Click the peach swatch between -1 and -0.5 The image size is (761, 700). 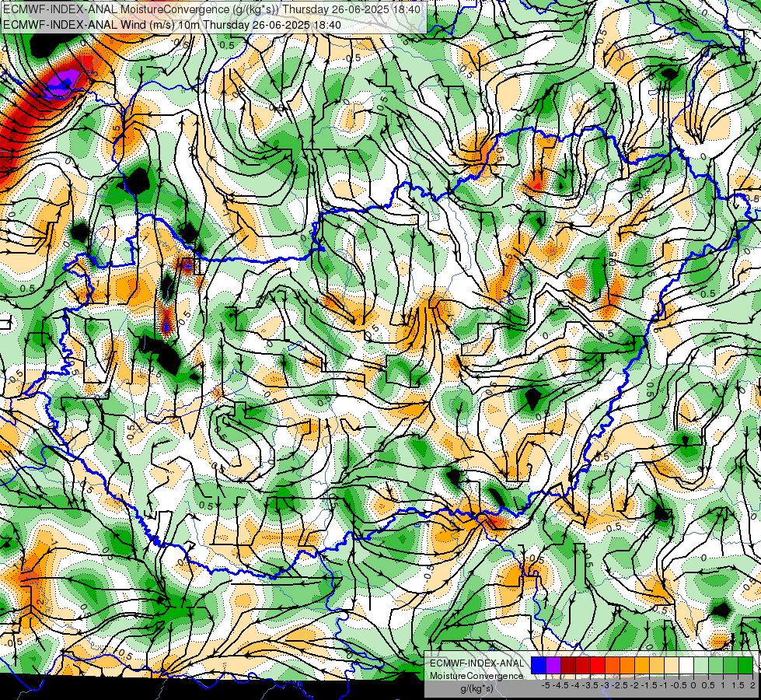point(672,665)
